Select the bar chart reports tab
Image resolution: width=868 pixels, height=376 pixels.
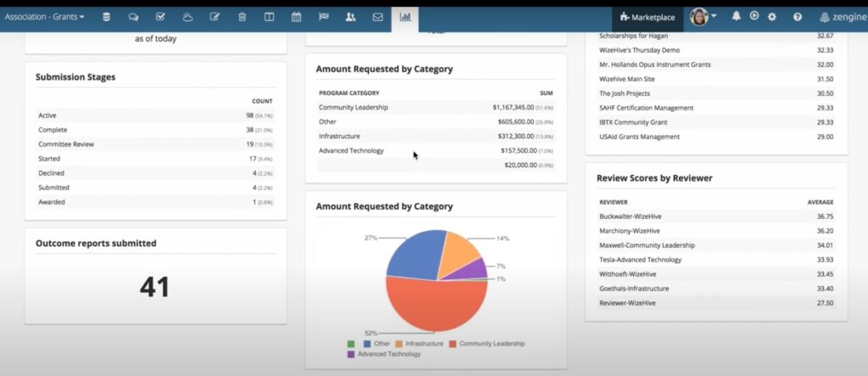404,18
